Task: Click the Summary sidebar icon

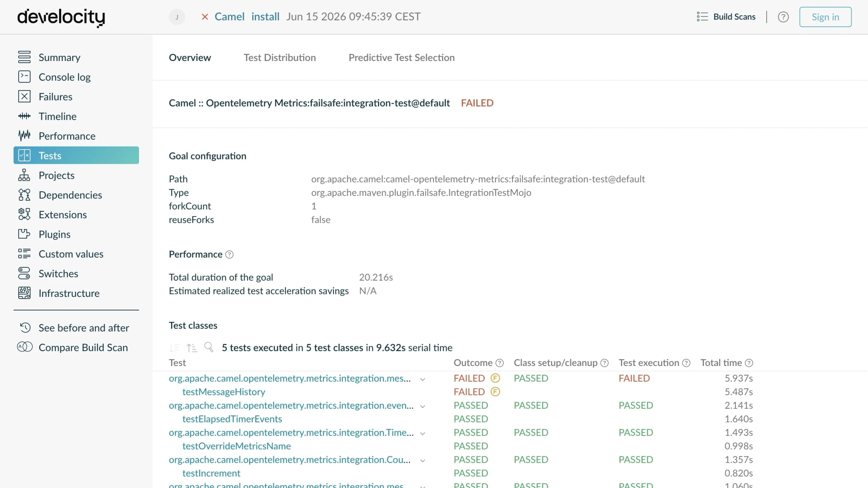Action: click(x=24, y=57)
